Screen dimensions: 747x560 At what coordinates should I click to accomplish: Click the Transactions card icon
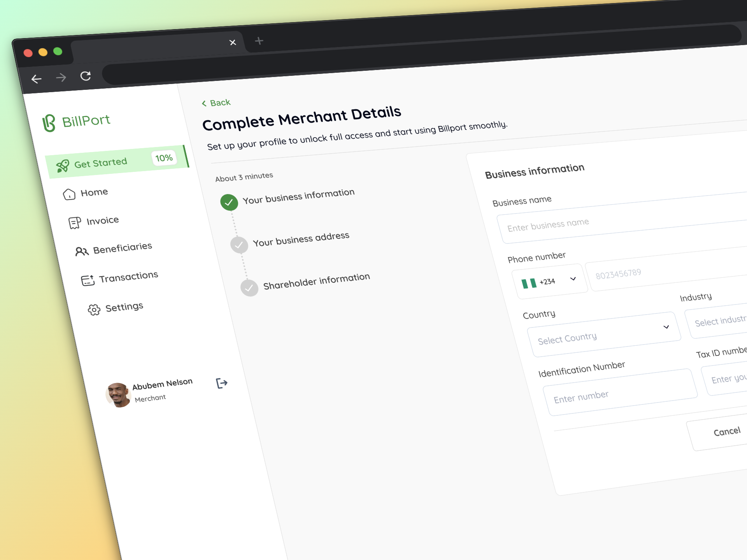(88, 280)
